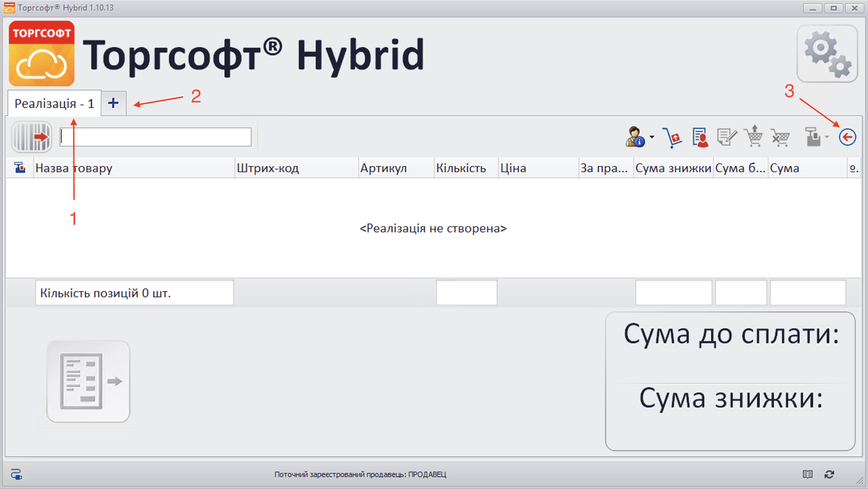Click the large receipt checkout button
This screenshot has height=489, width=868.
point(88,381)
